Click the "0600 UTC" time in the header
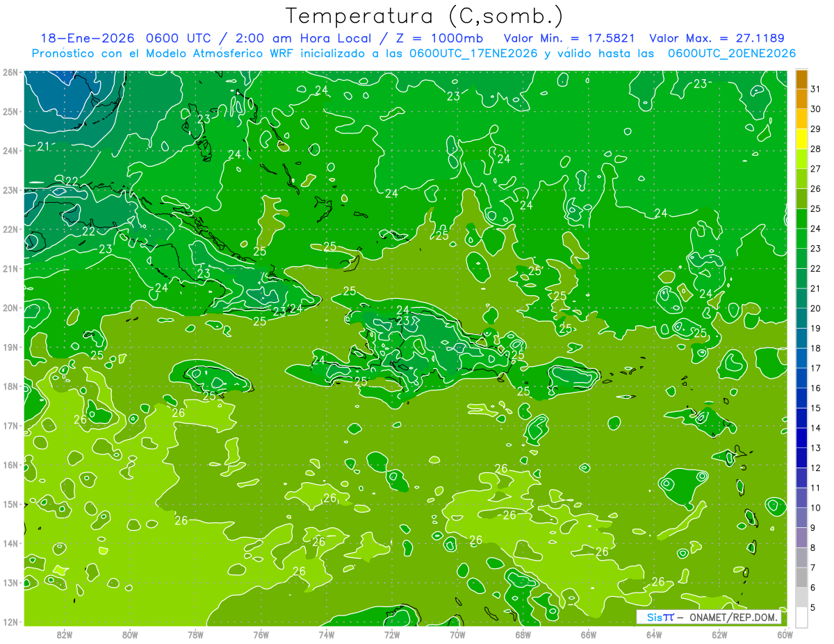 pyautogui.click(x=177, y=39)
